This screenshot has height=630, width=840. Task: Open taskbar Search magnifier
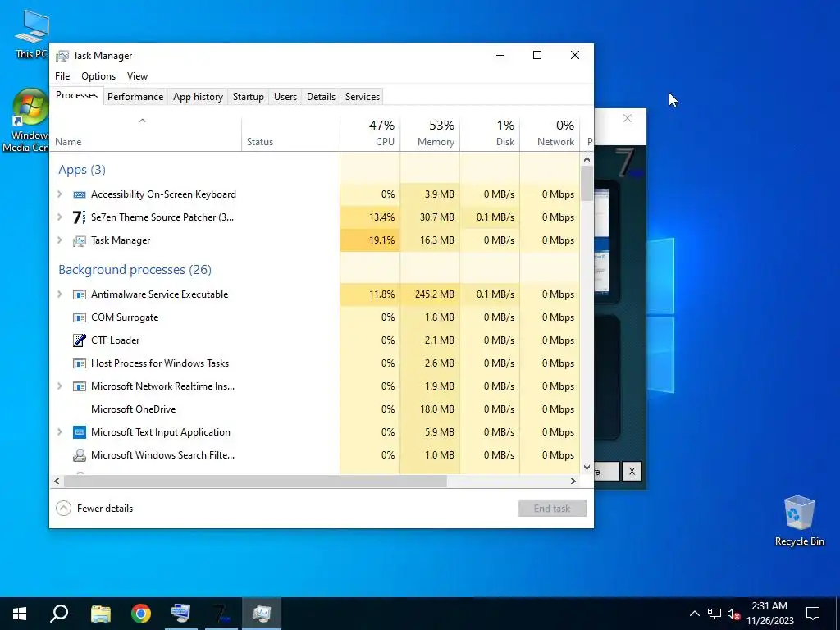point(59,614)
